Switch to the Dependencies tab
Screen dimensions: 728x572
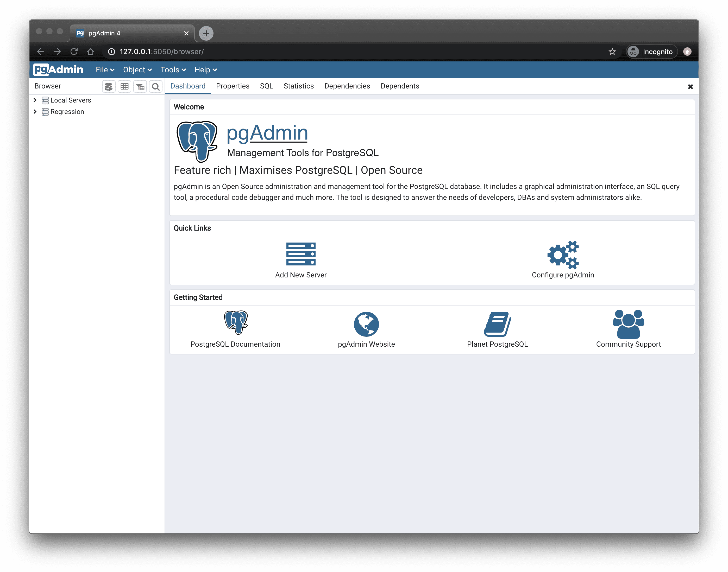347,86
